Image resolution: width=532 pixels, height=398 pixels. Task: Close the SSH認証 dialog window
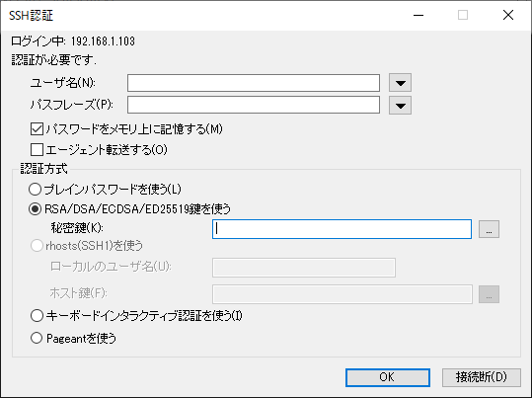pos(508,15)
